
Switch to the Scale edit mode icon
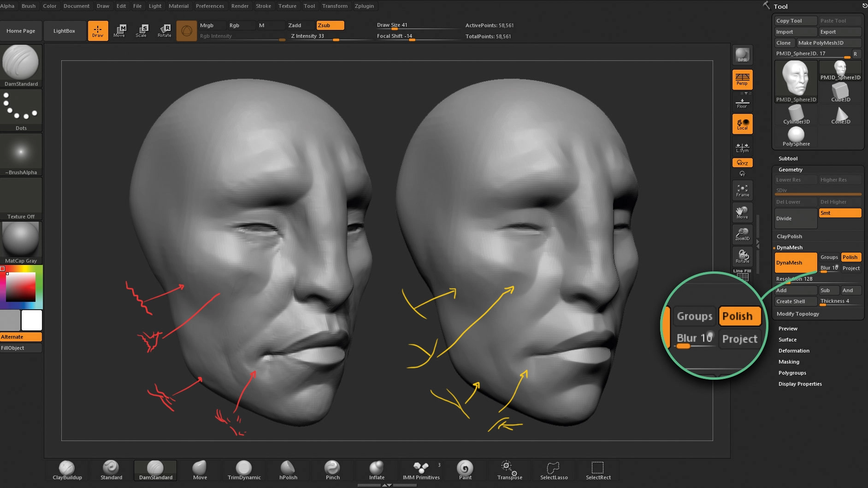[142, 31]
